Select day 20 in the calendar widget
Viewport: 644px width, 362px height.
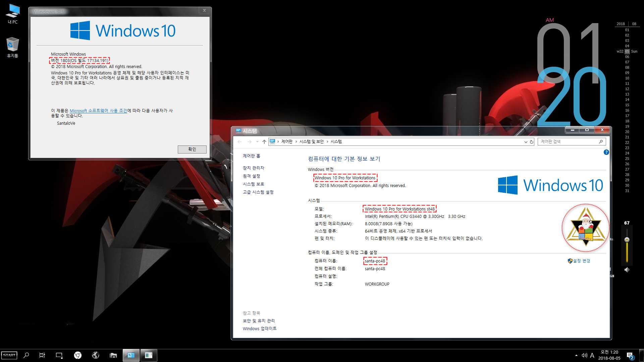[627, 132]
